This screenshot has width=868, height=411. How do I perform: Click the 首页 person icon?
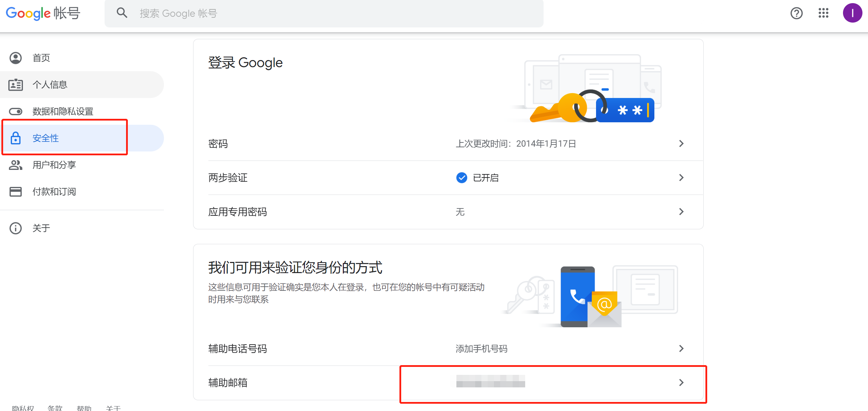[16, 58]
